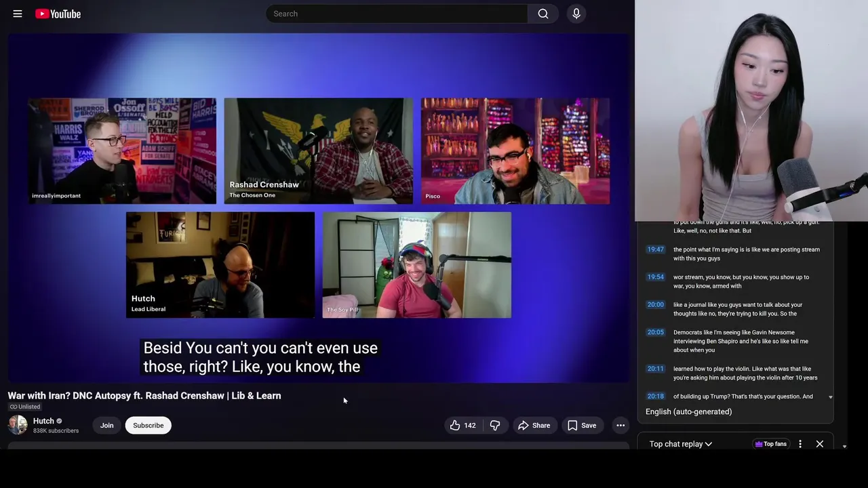The image size is (868, 488).
Task: Open Top fans chip in chat
Action: pos(770,444)
